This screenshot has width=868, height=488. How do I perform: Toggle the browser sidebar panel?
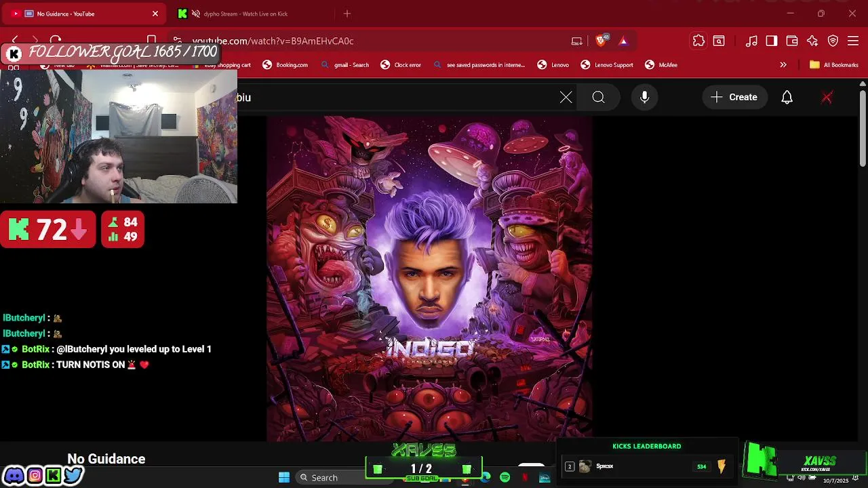coord(772,41)
